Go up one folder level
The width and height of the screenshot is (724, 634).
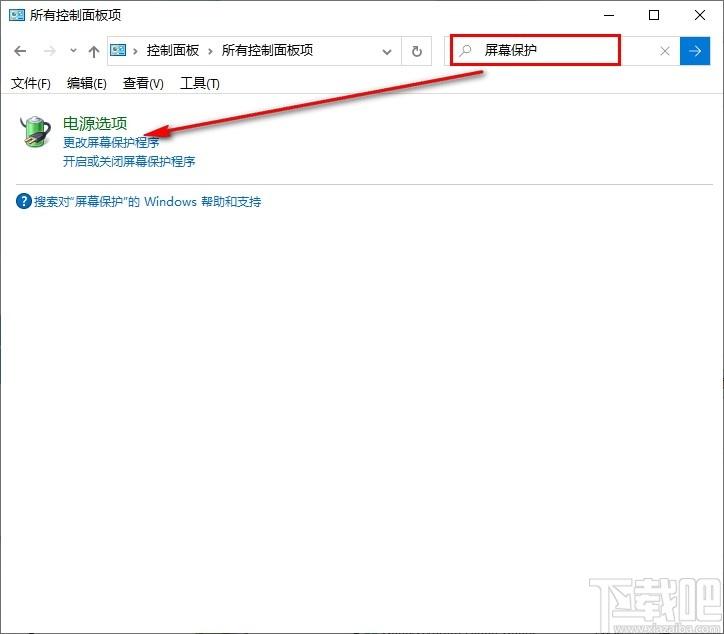pyautogui.click(x=94, y=51)
